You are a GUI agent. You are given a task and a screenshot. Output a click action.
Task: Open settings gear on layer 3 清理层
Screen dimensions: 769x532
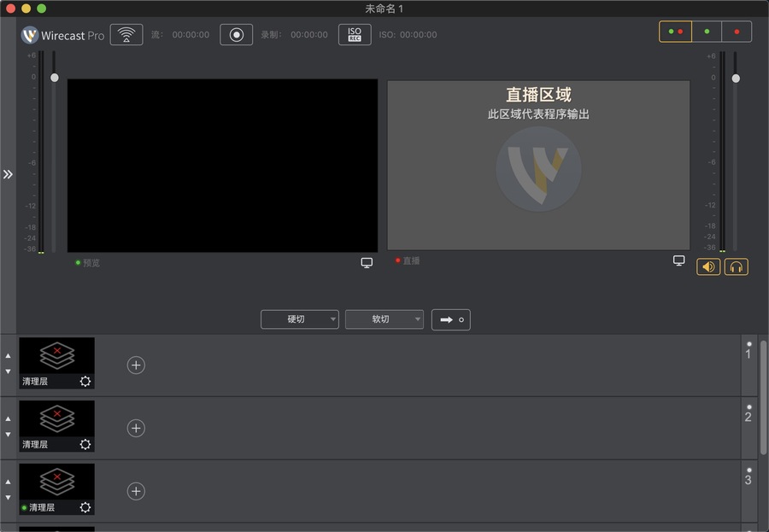click(x=85, y=507)
